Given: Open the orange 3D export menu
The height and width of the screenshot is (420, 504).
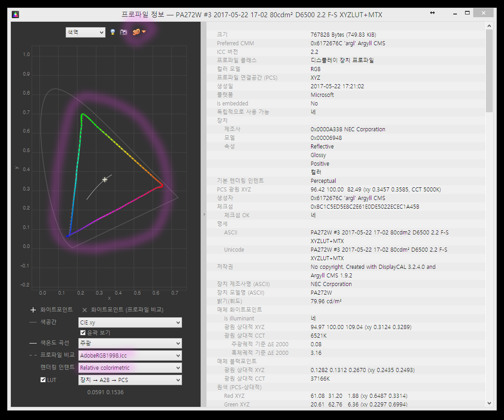Looking at the screenshot, I should click(x=139, y=32).
